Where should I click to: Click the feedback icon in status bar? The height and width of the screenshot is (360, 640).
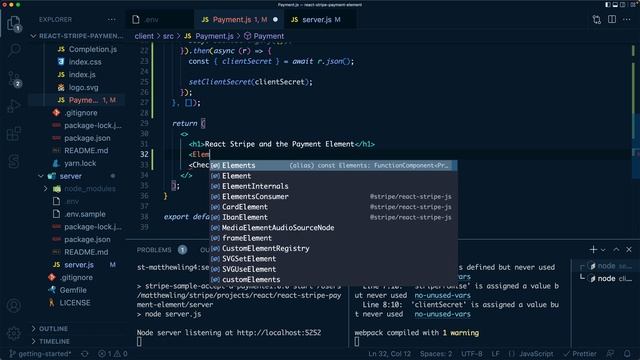pyautogui.click(x=610, y=354)
